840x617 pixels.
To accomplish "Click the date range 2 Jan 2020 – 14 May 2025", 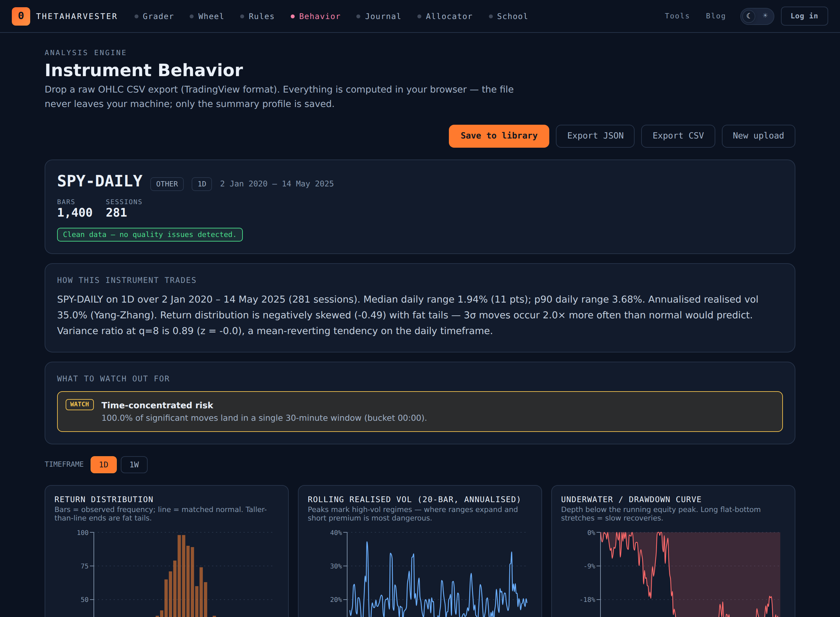I will pos(277,184).
